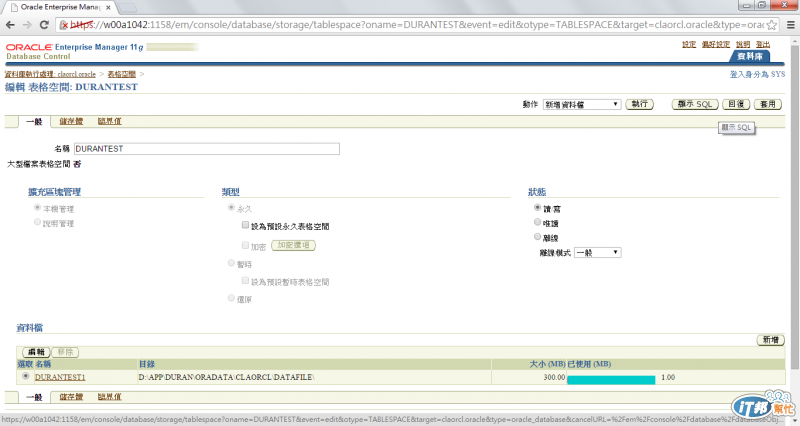Screen dimensions: 800x426
Task: Click the vertical page scrollbar
Action: (x=795, y=207)
